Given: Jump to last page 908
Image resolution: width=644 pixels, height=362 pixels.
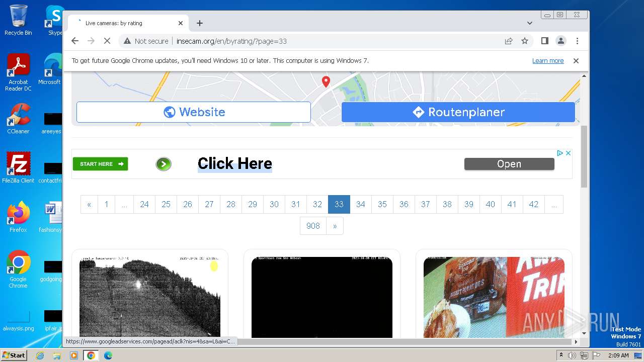Looking at the screenshot, I should [x=313, y=226].
